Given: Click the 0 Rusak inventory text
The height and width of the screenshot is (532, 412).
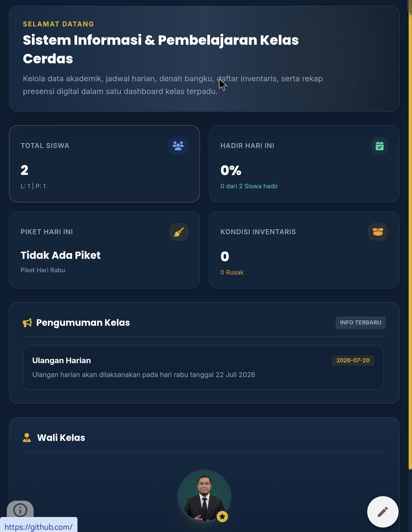Looking at the screenshot, I should 232,272.
